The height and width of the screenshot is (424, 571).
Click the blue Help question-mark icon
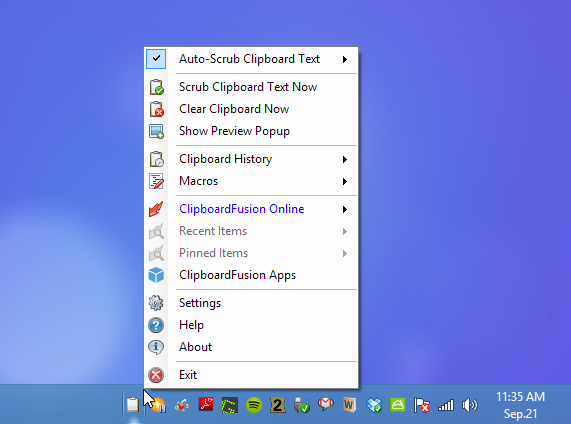156,325
